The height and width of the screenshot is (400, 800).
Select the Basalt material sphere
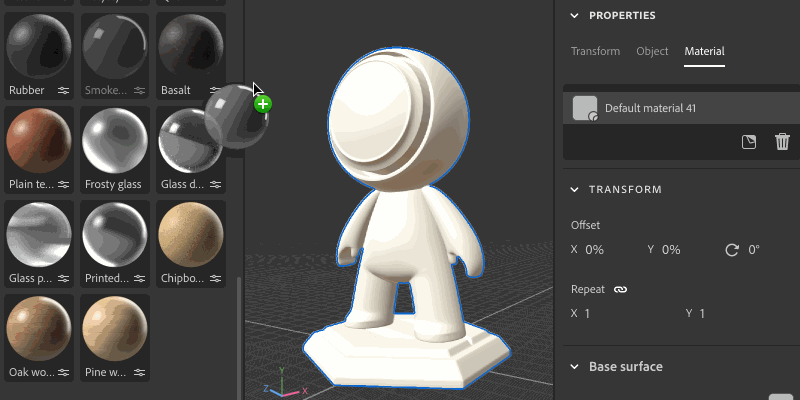pyautogui.click(x=191, y=46)
